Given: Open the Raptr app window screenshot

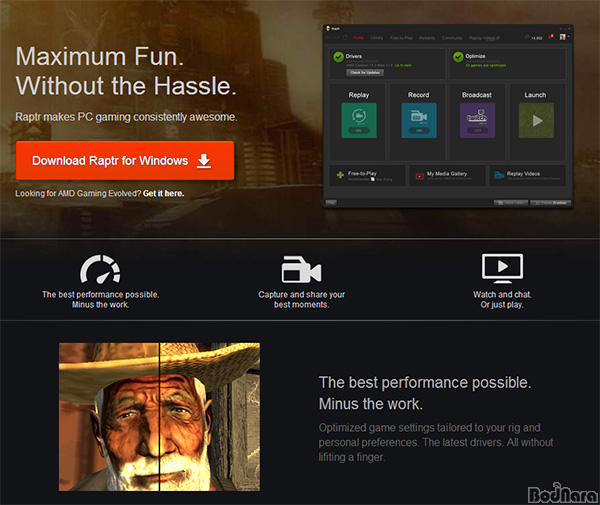Looking at the screenshot, I should (x=448, y=116).
